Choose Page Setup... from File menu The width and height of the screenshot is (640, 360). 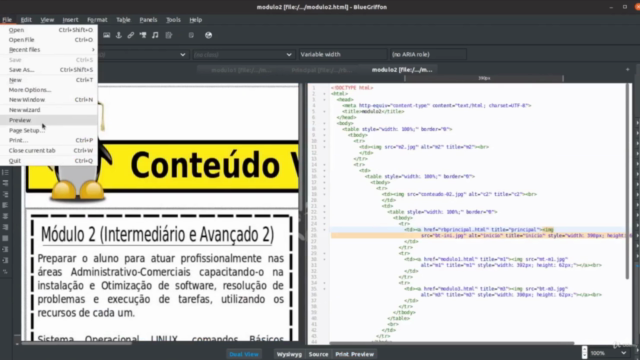[49, 130]
